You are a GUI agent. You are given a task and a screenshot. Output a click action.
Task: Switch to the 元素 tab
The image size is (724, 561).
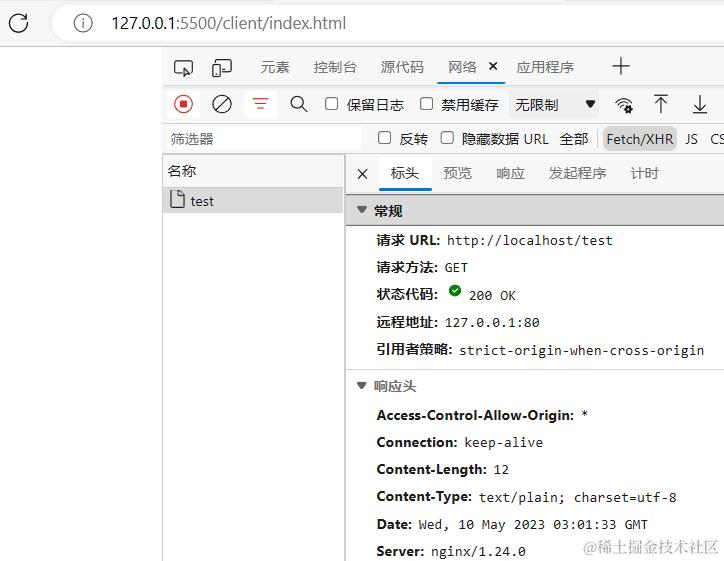275,67
